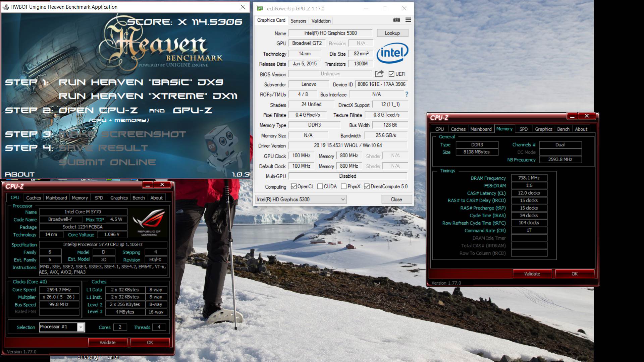
Task: Click the DRAM Frequency value 798.1 MHz
Action: tap(529, 178)
